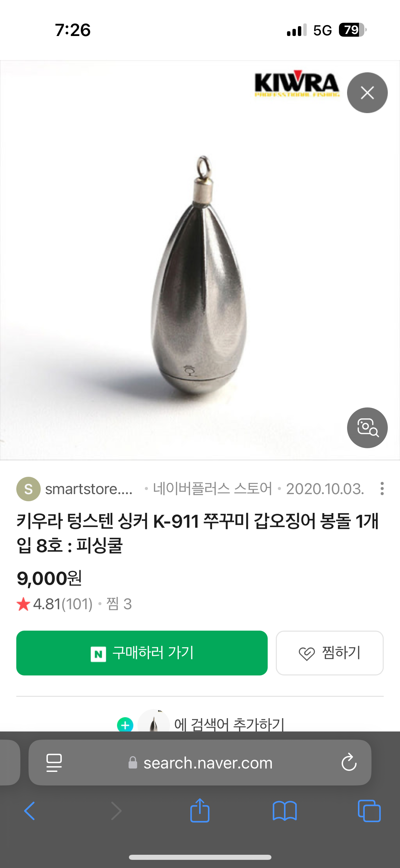
Task: Open Safari page settings reader icon
Action: [54, 763]
